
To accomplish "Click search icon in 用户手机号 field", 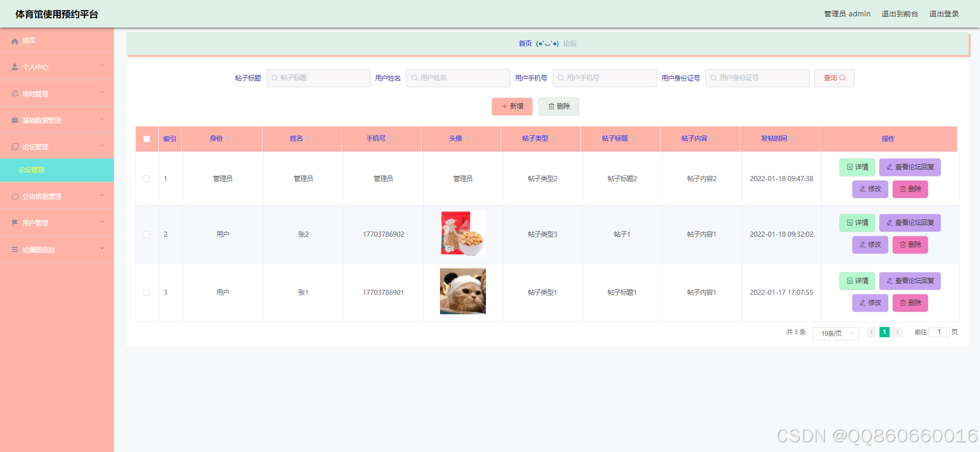I will pyautogui.click(x=561, y=78).
